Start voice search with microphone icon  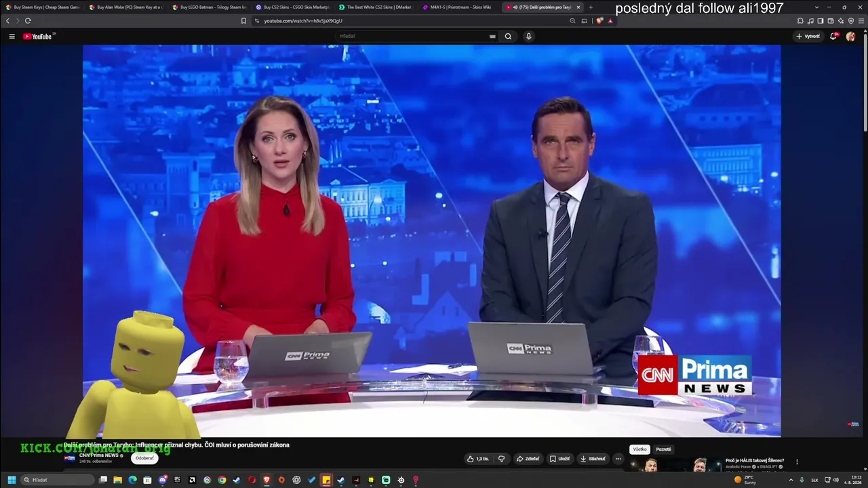(x=529, y=37)
